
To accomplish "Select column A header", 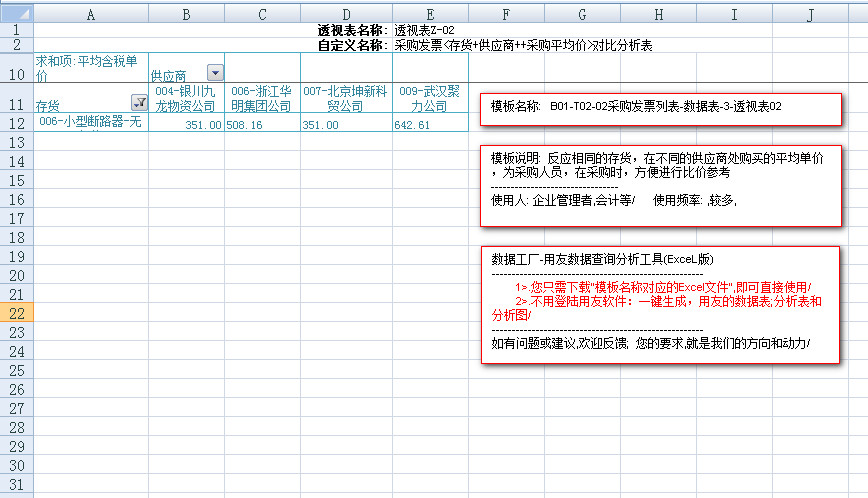I will [91, 13].
